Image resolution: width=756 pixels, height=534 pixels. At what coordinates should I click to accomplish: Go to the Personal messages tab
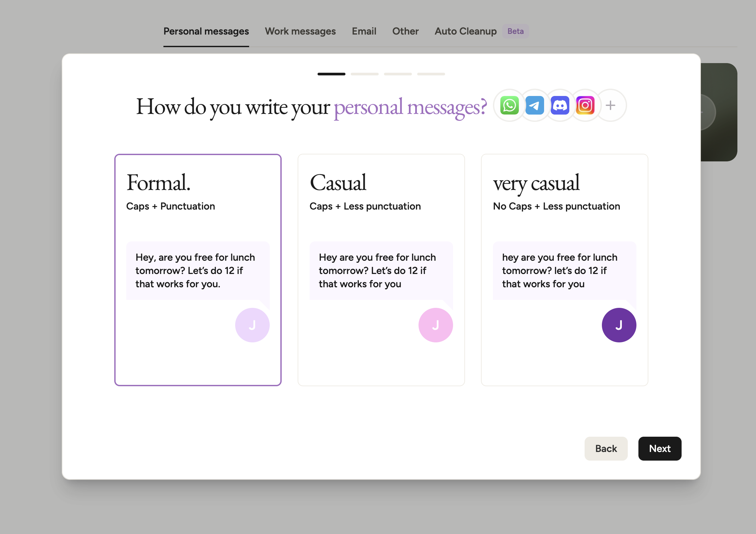[206, 31]
